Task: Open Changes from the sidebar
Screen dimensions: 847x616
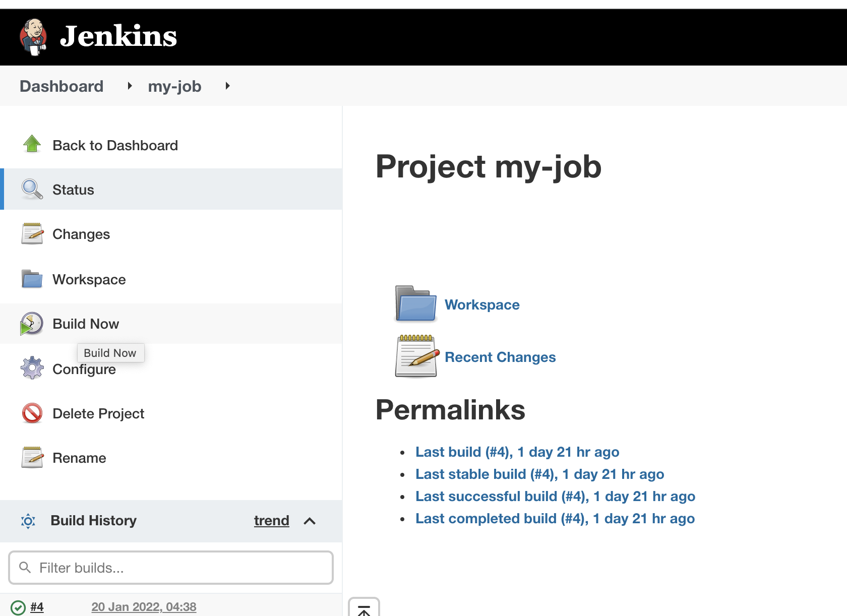Action: click(x=81, y=234)
